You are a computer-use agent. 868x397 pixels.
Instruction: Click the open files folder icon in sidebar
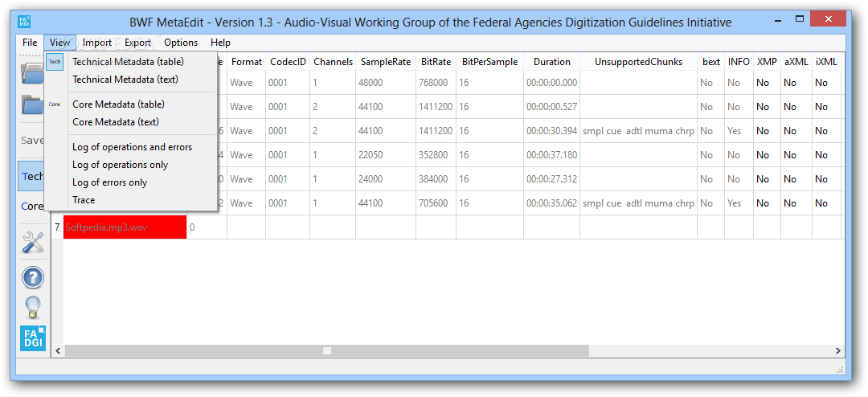click(x=32, y=74)
